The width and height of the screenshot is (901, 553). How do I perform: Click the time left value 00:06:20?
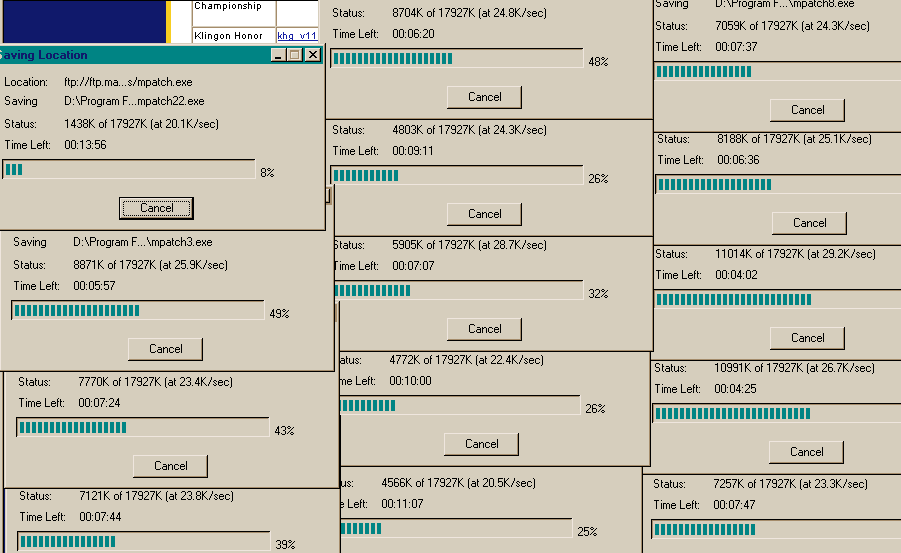[413, 34]
